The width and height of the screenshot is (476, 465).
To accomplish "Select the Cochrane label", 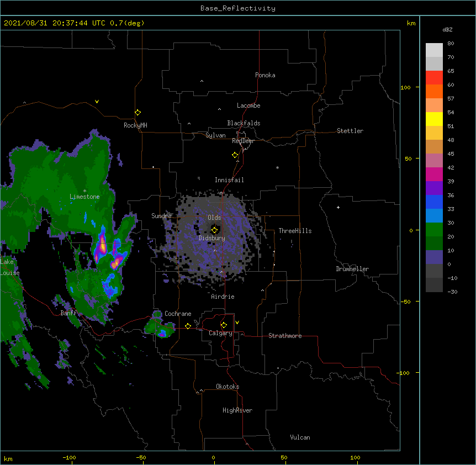I will [x=178, y=314].
